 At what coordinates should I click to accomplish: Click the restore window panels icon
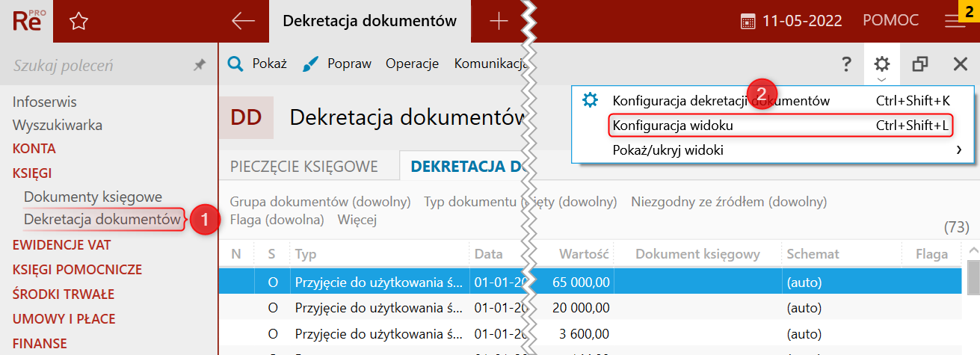[x=920, y=64]
